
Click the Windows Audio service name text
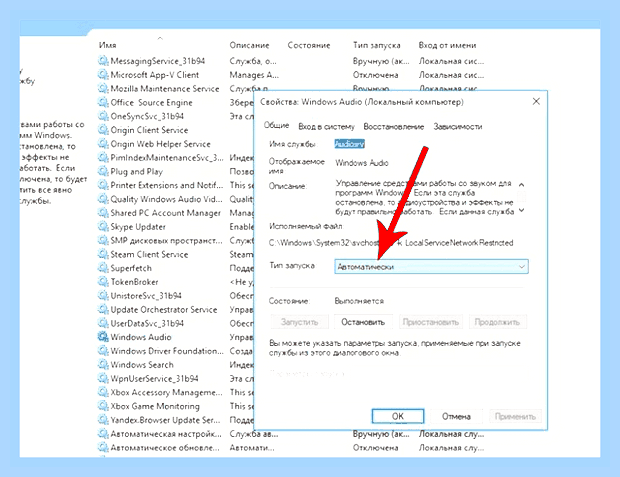[x=141, y=337]
